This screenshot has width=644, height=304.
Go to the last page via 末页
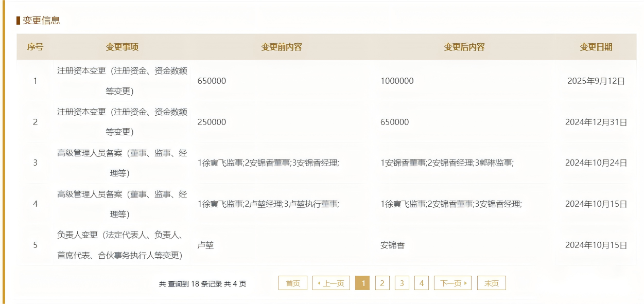click(491, 283)
